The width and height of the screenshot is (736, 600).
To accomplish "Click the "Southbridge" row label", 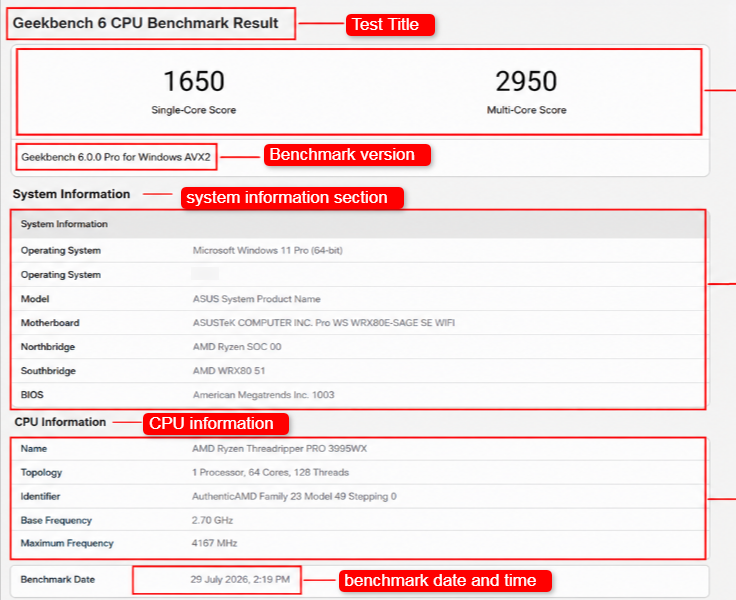I will click(x=48, y=371).
